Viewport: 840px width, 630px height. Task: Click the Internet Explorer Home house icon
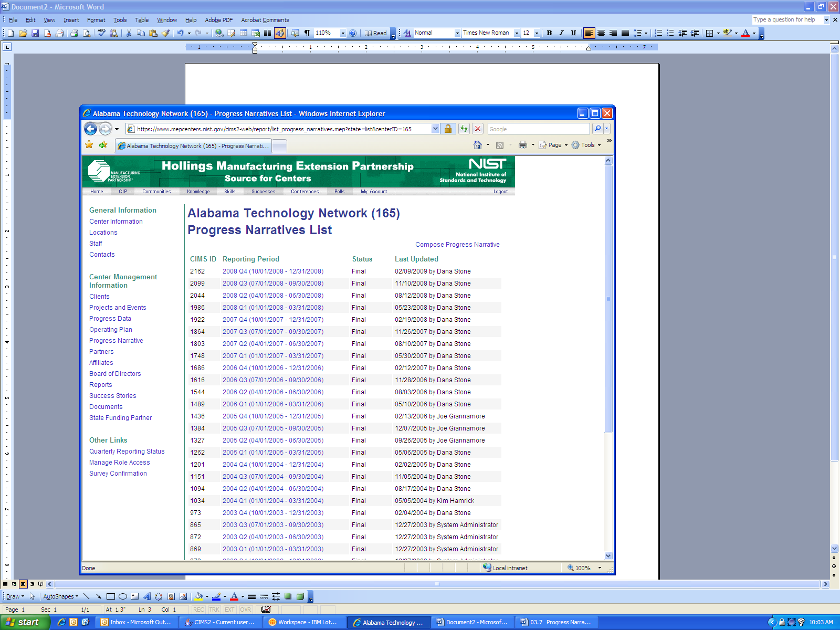[477, 145]
